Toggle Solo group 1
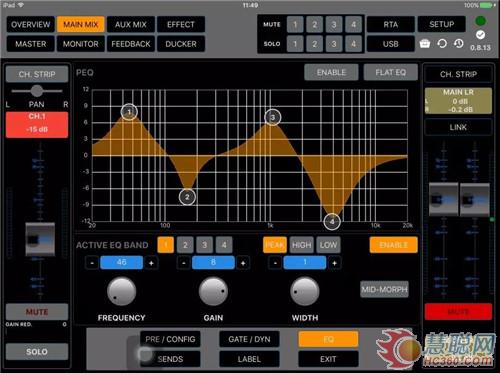The width and height of the screenshot is (500, 373). [x=295, y=44]
